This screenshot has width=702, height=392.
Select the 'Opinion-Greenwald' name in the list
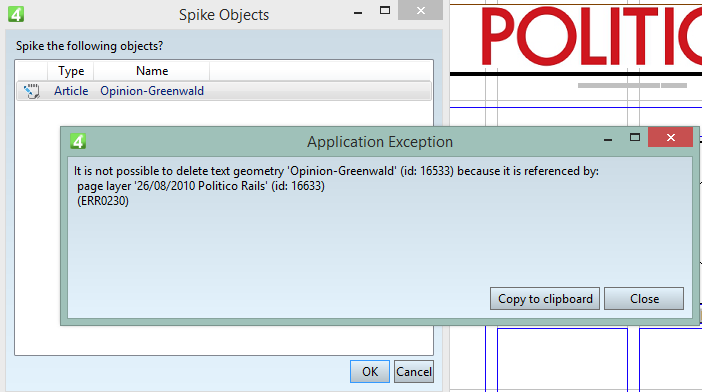[152, 91]
